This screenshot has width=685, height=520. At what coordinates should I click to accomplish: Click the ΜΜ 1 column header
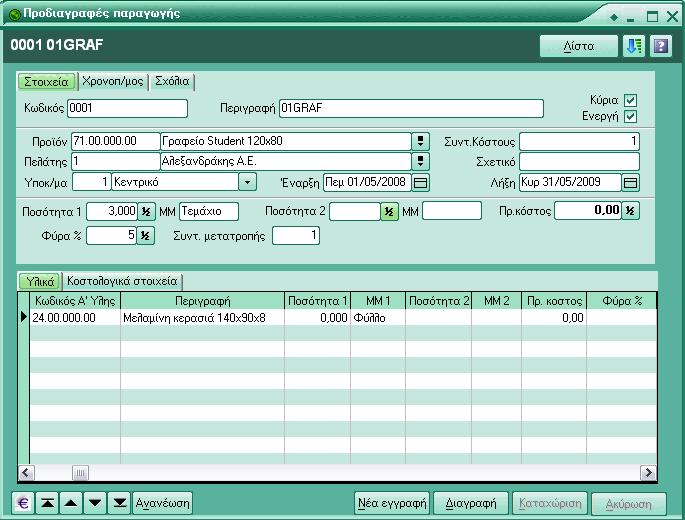(x=378, y=301)
